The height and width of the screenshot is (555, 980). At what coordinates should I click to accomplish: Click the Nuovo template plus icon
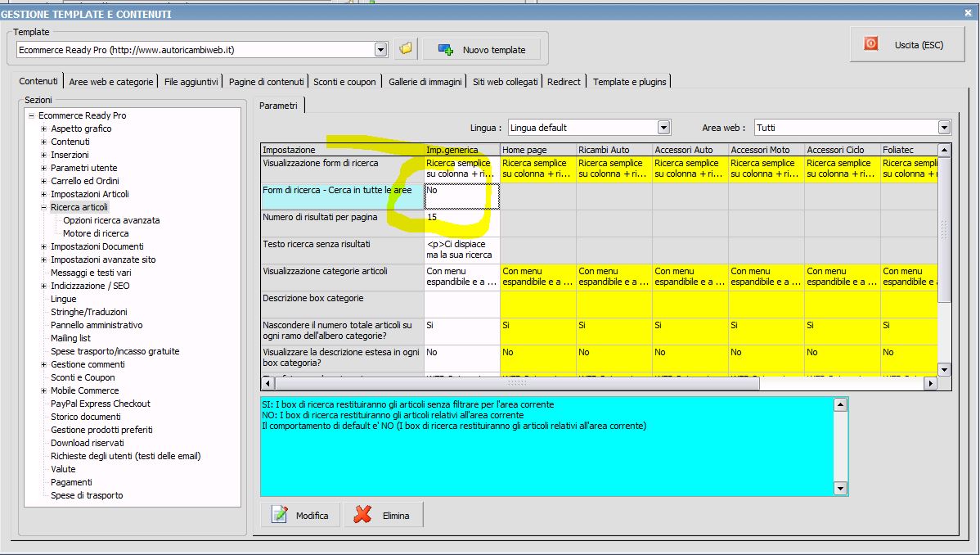pyautogui.click(x=446, y=49)
